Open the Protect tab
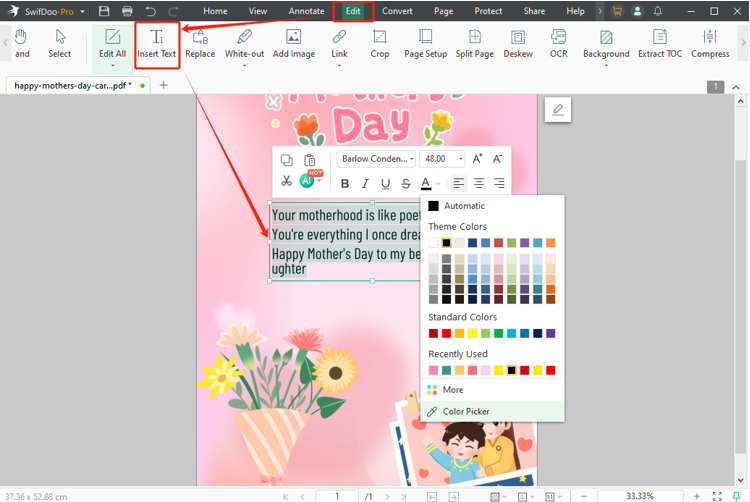Image resolution: width=750 pixels, height=502 pixels. pyautogui.click(x=488, y=11)
